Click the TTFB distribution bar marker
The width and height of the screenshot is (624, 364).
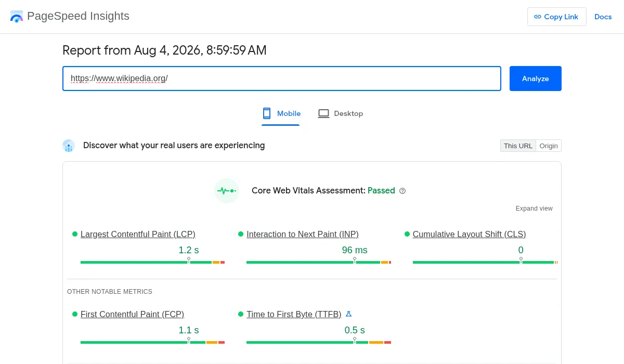pyautogui.click(x=355, y=341)
